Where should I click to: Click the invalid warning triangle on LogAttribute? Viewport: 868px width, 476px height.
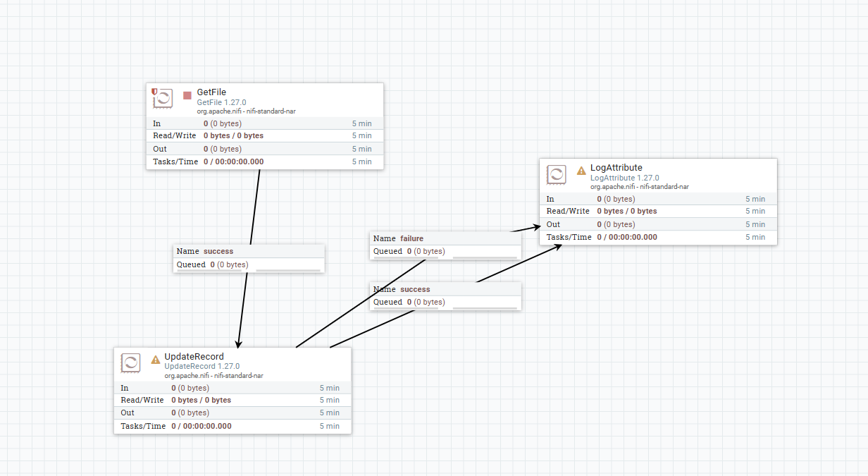(581, 170)
